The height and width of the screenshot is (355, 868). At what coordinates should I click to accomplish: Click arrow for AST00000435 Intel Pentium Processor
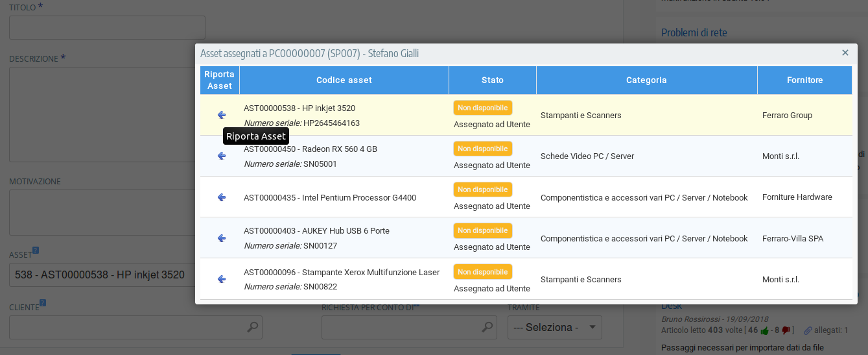click(221, 197)
